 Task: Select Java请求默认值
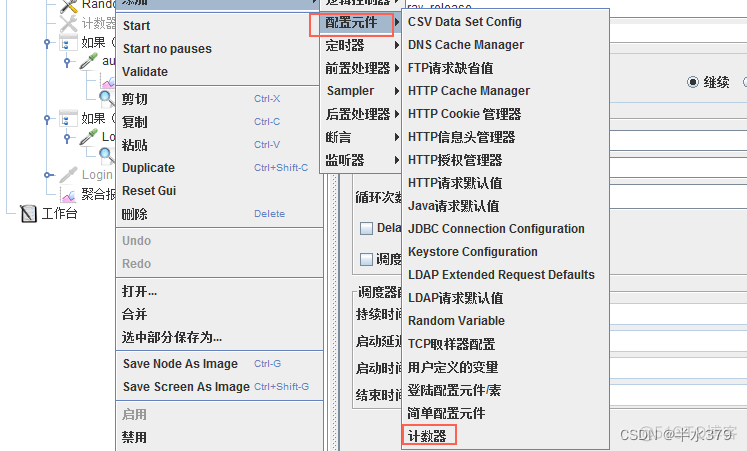click(505, 206)
